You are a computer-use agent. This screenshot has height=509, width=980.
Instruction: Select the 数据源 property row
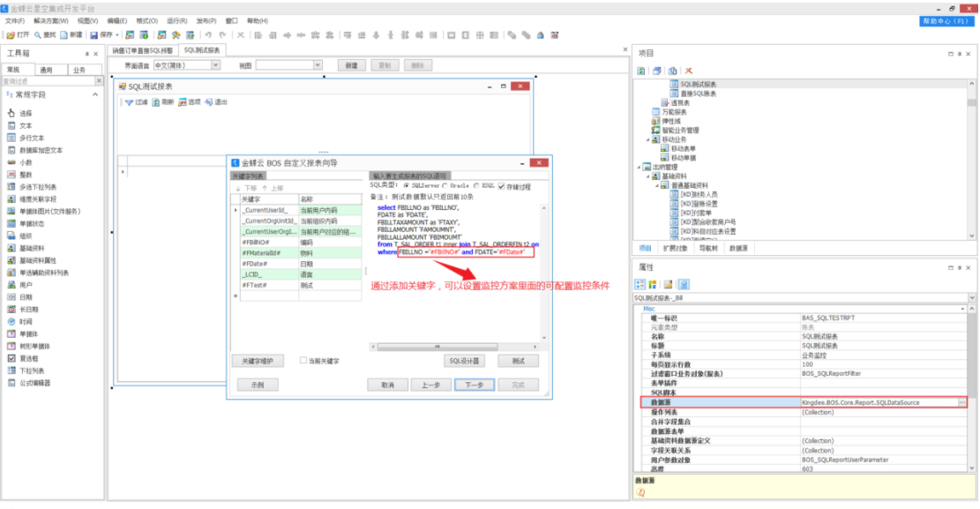[804, 402]
